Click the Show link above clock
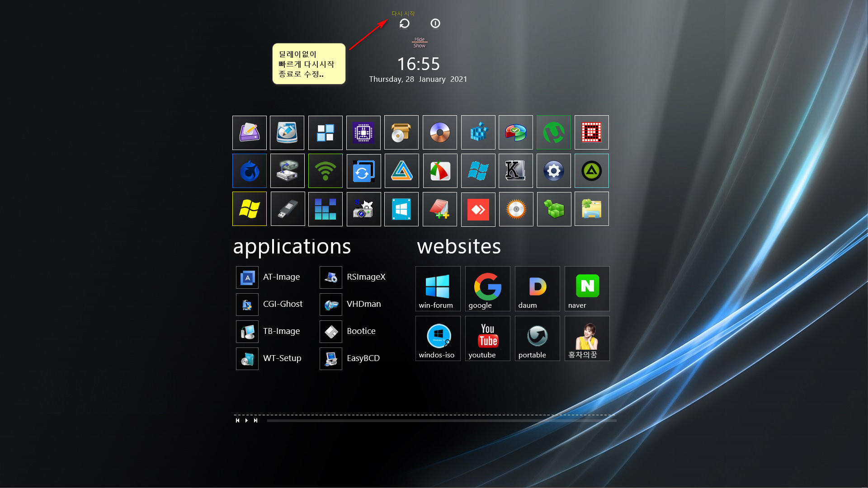868x488 pixels. pyautogui.click(x=420, y=46)
